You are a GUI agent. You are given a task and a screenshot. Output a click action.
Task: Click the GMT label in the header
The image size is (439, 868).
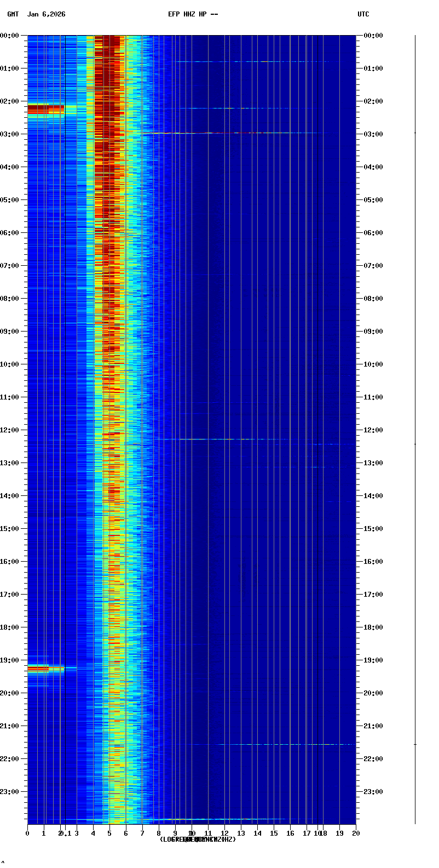[13, 14]
